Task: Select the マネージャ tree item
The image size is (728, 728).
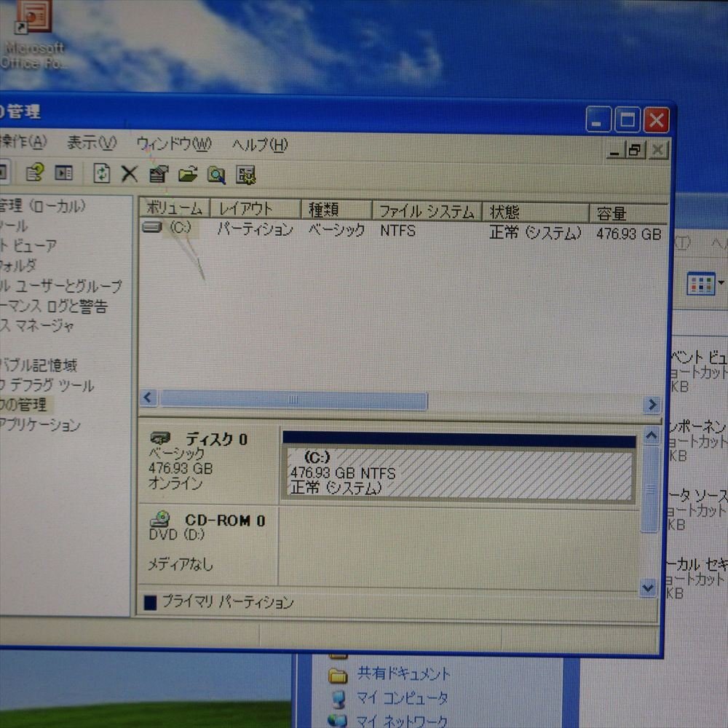Action: pyautogui.click(x=37, y=325)
